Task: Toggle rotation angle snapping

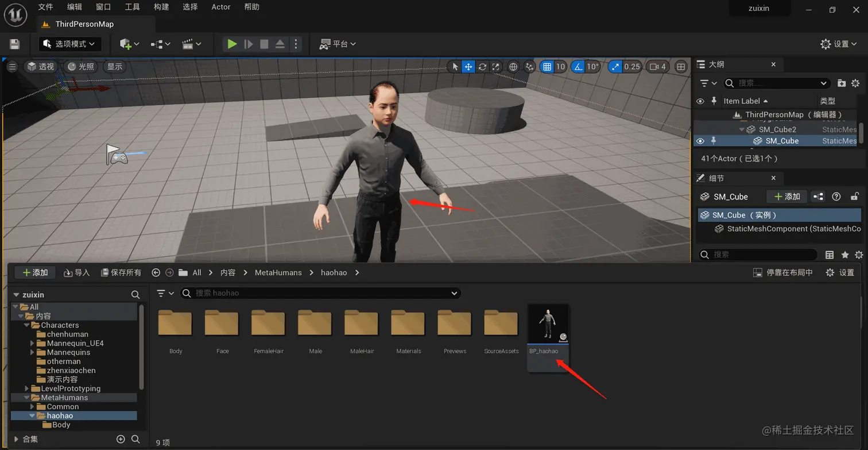Action: tap(578, 67)
